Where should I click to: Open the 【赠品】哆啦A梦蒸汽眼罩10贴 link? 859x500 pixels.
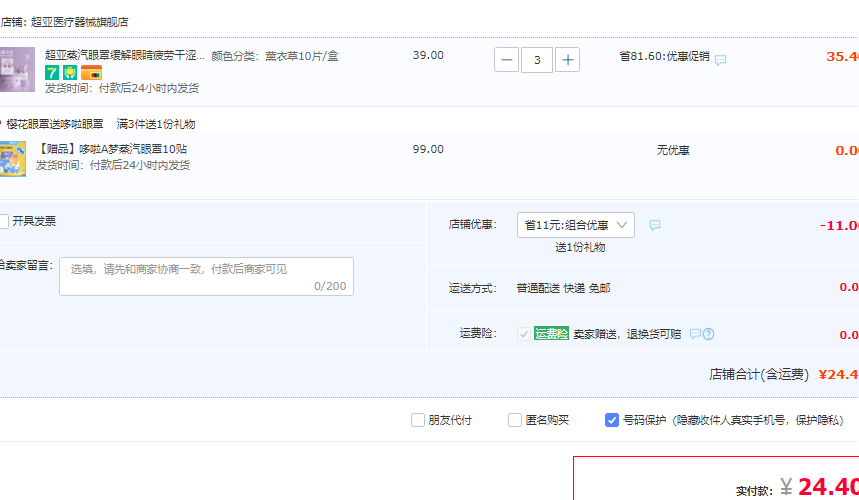coord(111,149)
